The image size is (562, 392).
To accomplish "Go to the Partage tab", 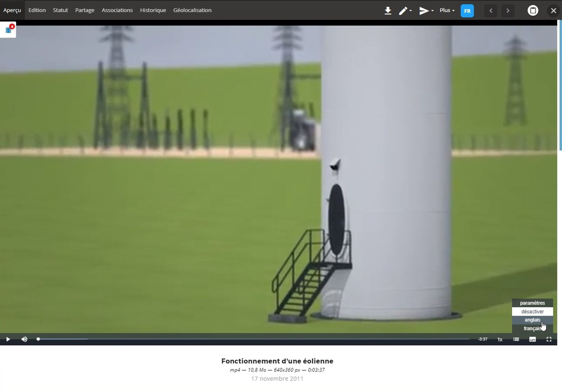I will click(85, 10).
